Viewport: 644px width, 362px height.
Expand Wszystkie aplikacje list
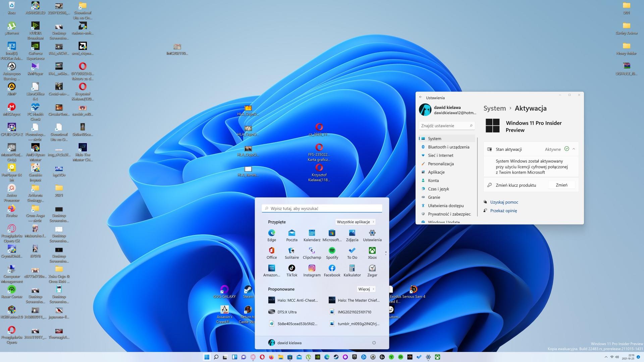[355, 222]
